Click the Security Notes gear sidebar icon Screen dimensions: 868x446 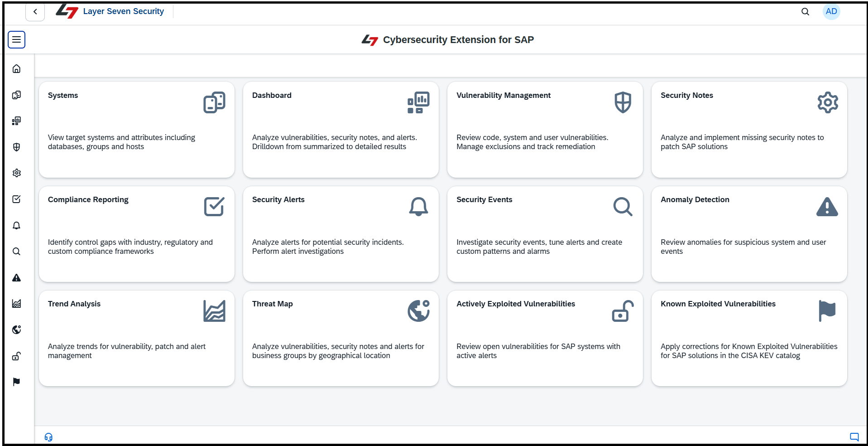click(x=16, y=173)
